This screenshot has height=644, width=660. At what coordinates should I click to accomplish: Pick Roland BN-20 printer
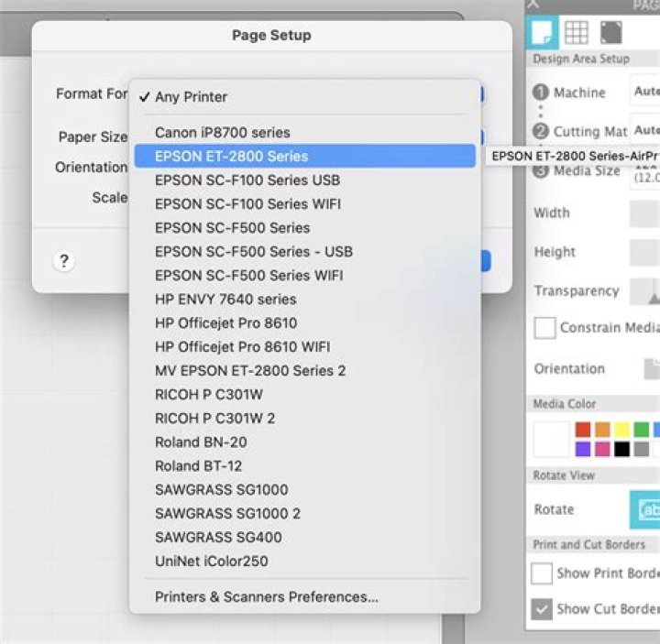pos(304,442)
